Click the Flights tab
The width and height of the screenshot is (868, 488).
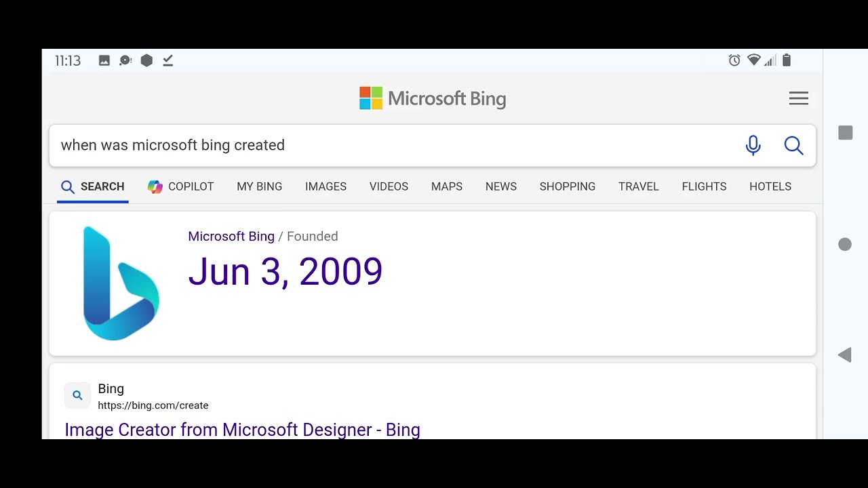point(704,186)
